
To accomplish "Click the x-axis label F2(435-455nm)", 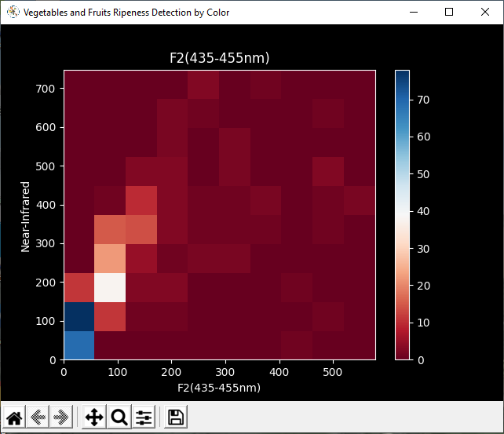I will [x=219, y=388].
